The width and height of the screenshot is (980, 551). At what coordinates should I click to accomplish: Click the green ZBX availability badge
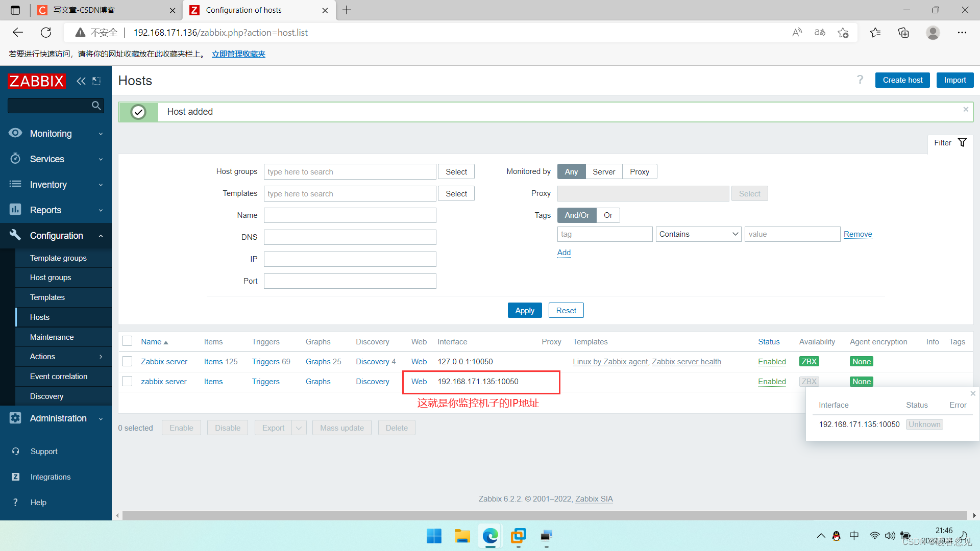point(809,362)
